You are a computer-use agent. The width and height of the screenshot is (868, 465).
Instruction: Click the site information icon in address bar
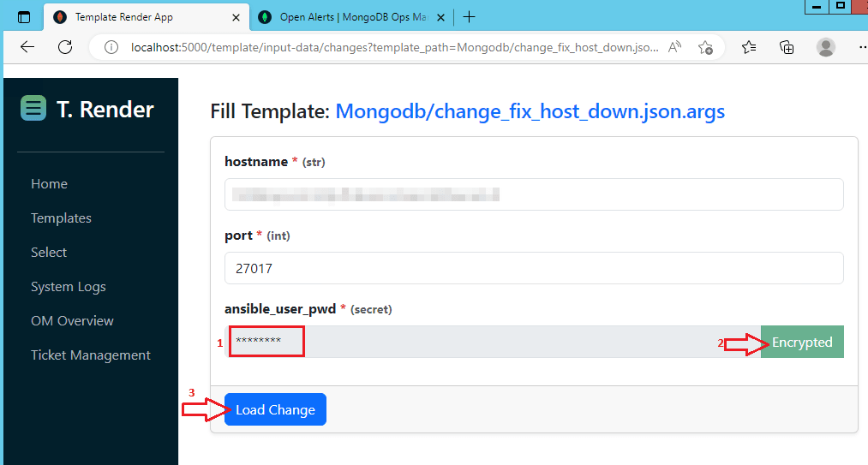pyautogui.click(x=111, y=48)
